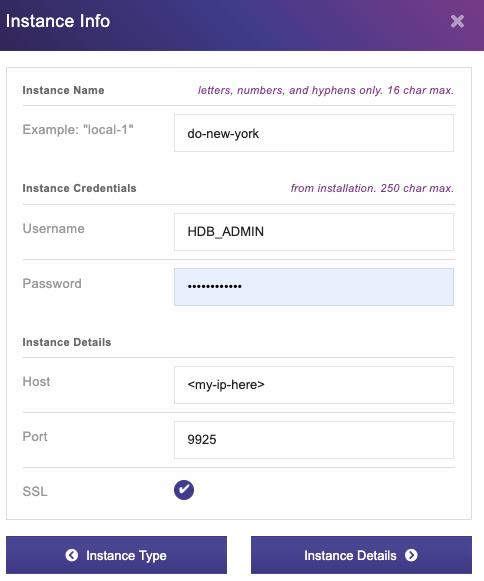The height and width of the screenshot is (581, 484).
Task: Click the Instance Credentials heading
Action: [79, 188]
